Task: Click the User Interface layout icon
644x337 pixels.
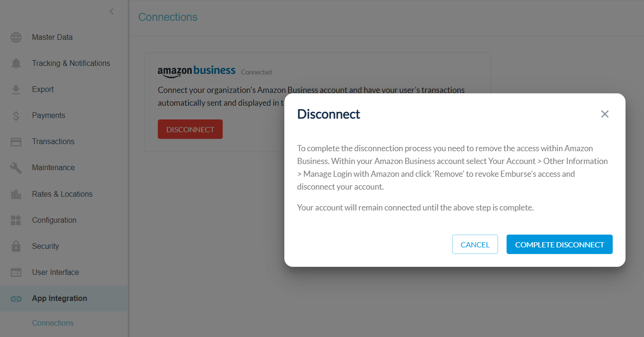Action: tap(16, 273)
